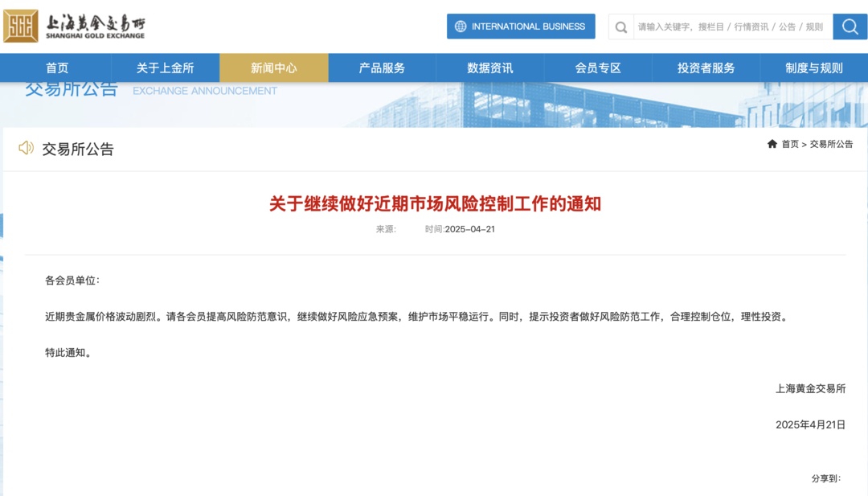The image size is (868, 496).
Task: Click the speaker announcement icon
Action: [27, 148]
